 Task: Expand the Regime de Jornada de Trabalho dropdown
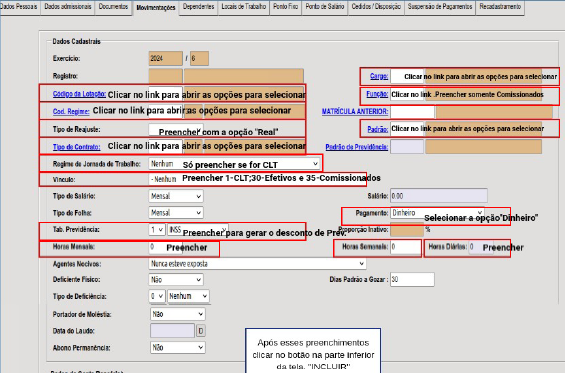click(x=234, y=164)
